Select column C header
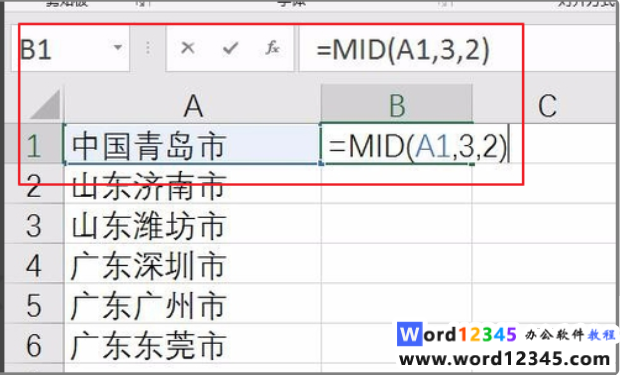Viewport: 620px width, 375px height. pos(547,105)
